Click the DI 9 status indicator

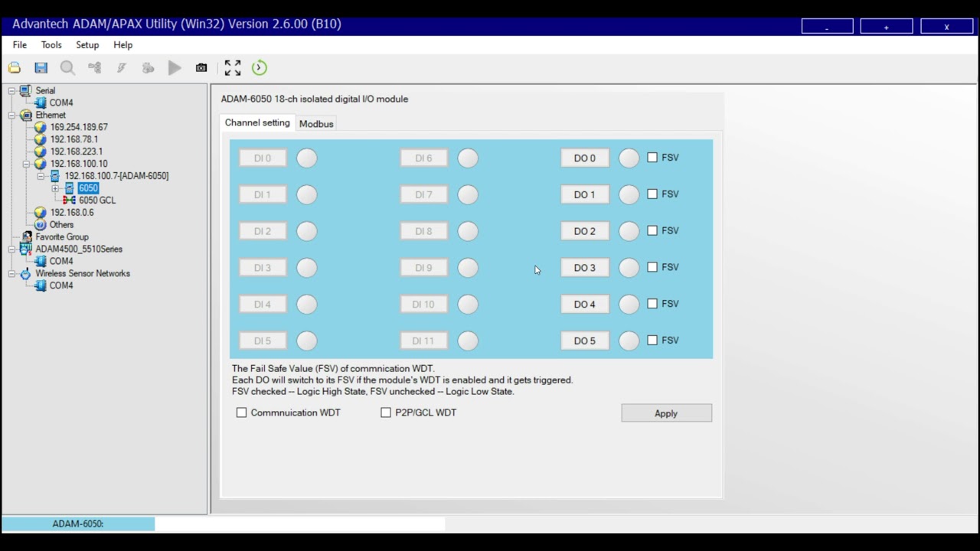point(468,268)
